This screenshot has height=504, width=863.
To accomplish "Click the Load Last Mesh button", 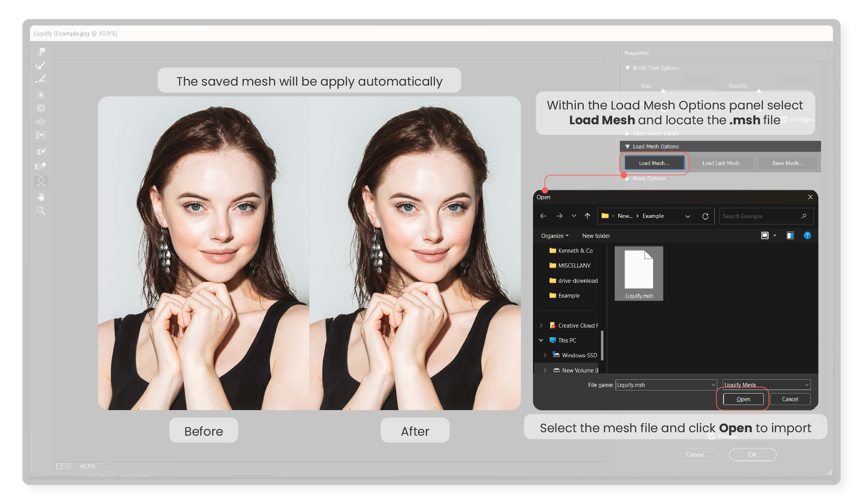I will pos(721,163).
